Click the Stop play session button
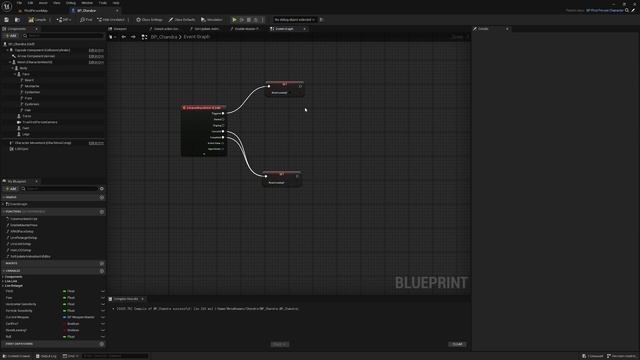Viewport: 640px width, 360px height. click(x=249, y=20)
